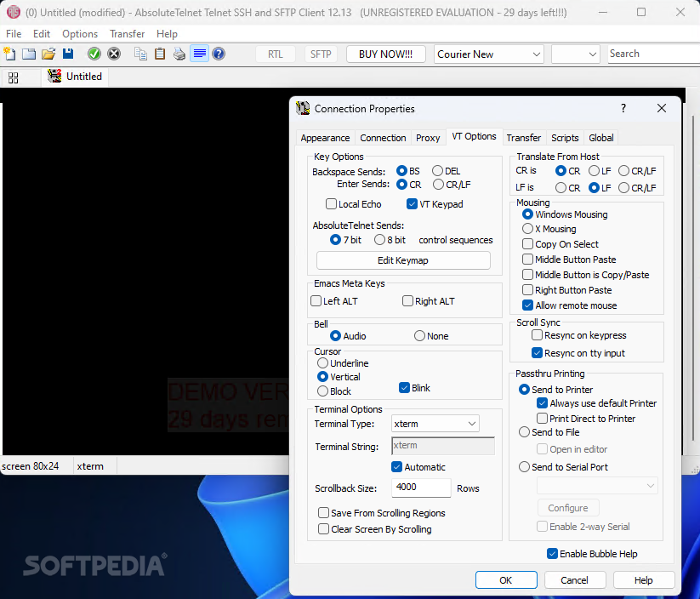Open the Courier New font dropdown
Image resolution: width=700 pixels, height=599 pixels.
[489, 54]
